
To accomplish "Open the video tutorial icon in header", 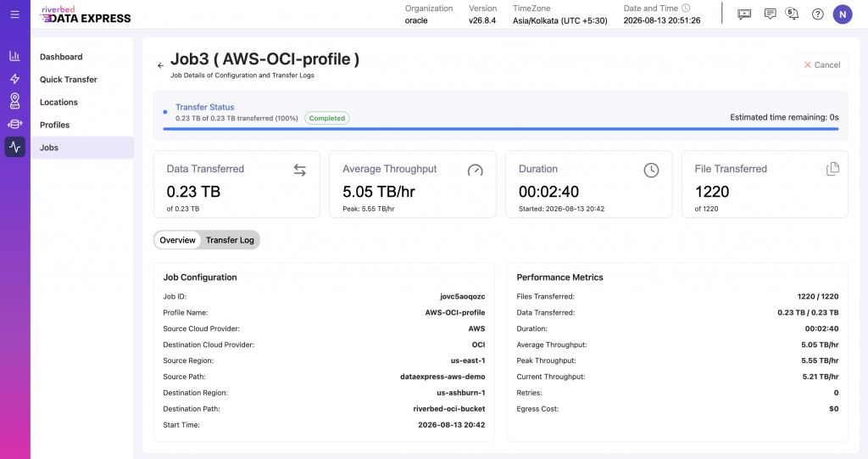I will point(744,14).
